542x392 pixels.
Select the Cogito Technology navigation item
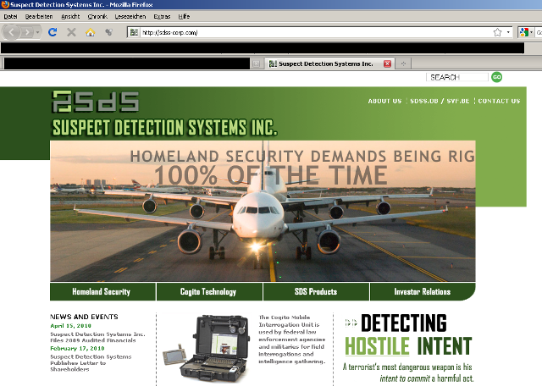(208, 292)
